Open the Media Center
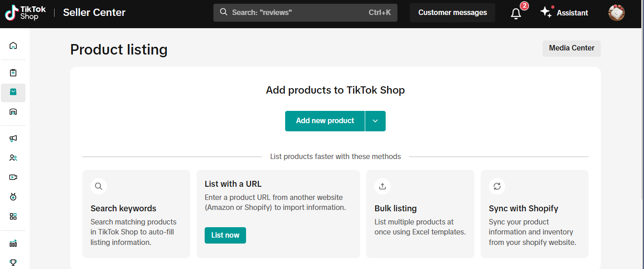644x269 pixels. [x=571, y=48]
